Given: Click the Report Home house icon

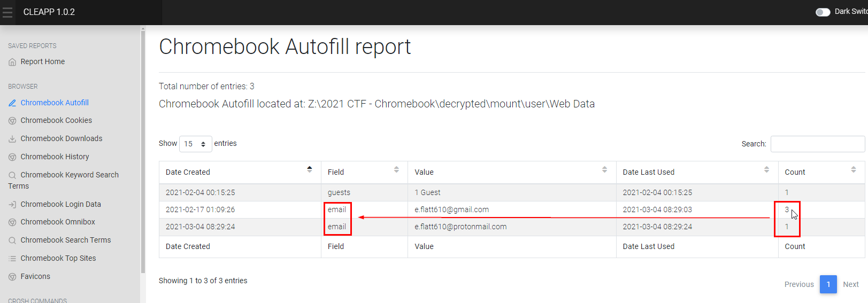Looking at the screenshot, I should [12, 62].
